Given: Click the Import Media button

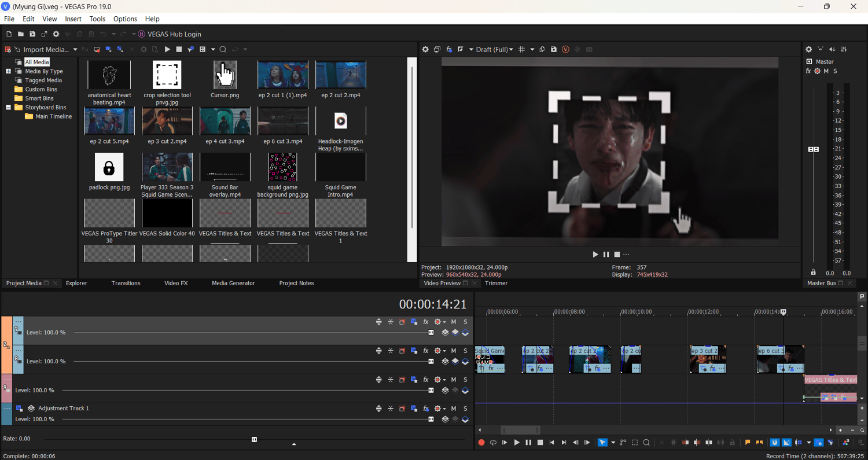Looking at the screenshot, I should click(42, 49).
